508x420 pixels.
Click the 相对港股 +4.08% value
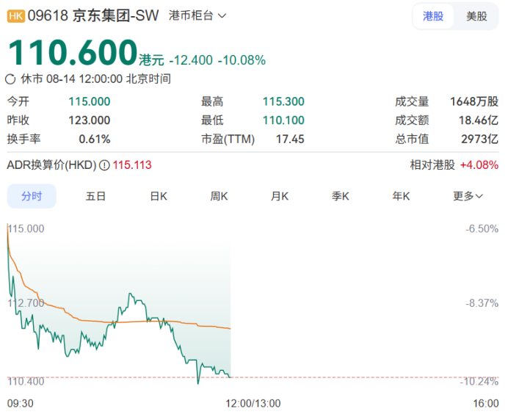[x=479, y=165]
